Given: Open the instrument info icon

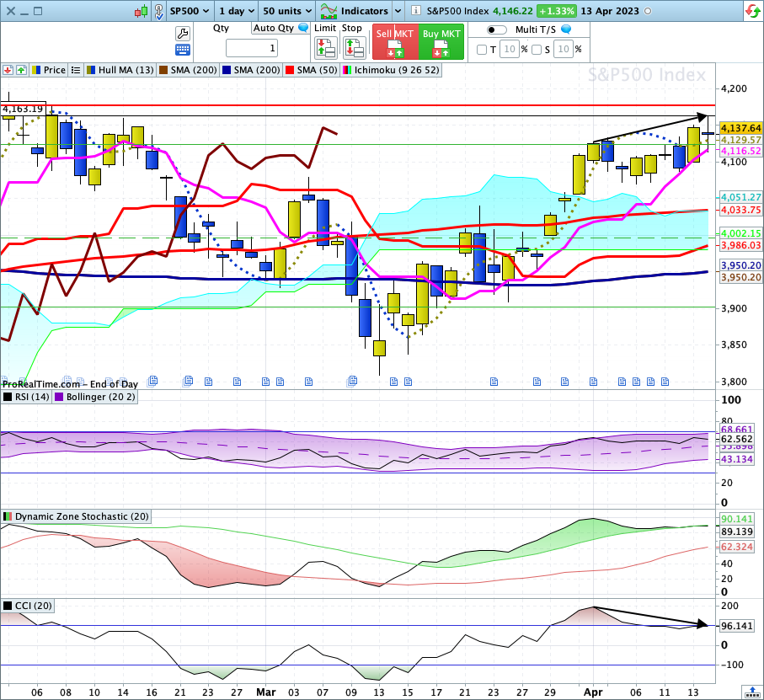Looking at the screenshot, I should click(x=415, y=11).
